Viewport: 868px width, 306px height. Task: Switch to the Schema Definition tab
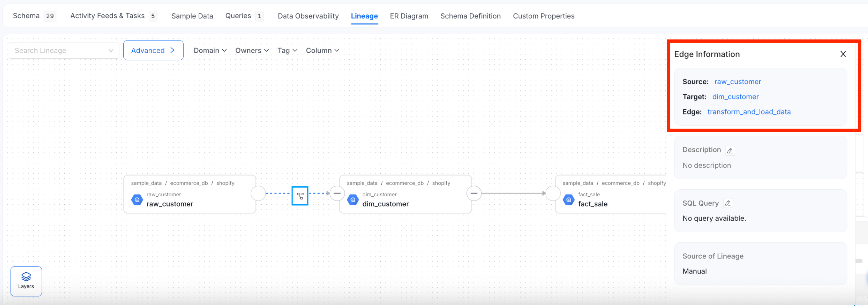pos(470,16)
